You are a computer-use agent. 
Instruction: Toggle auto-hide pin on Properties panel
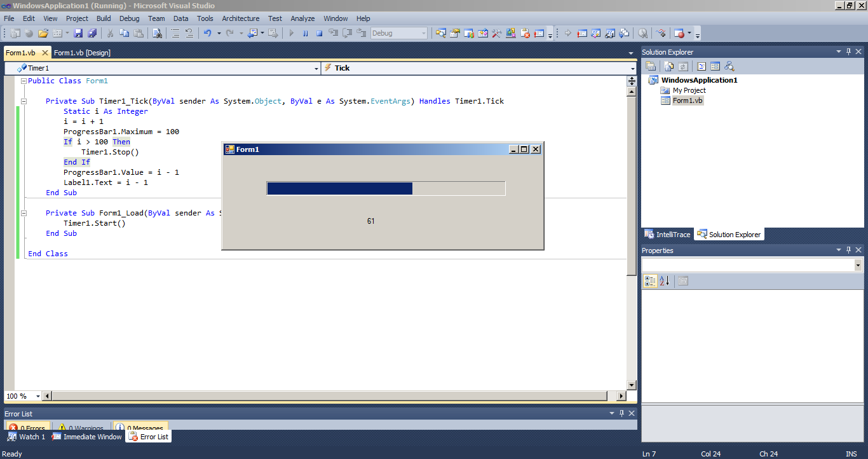[x=848, y=250]
